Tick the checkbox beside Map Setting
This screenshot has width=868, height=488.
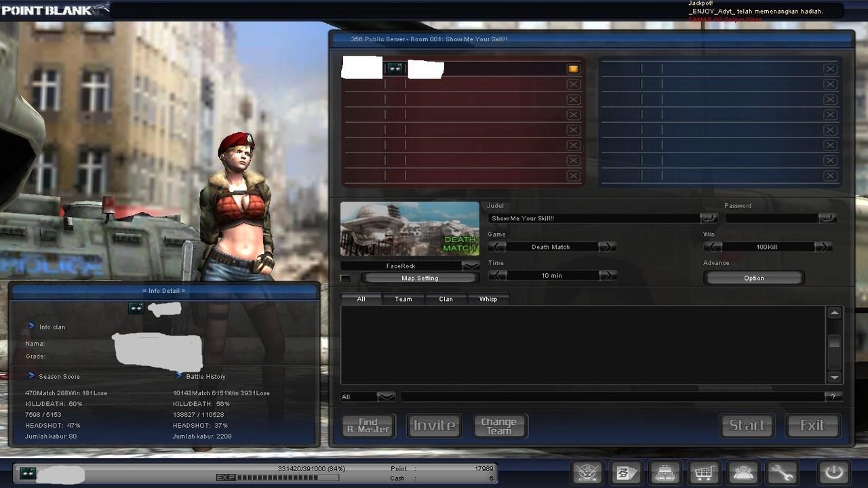pyautogui.click(x=346, y=279)
